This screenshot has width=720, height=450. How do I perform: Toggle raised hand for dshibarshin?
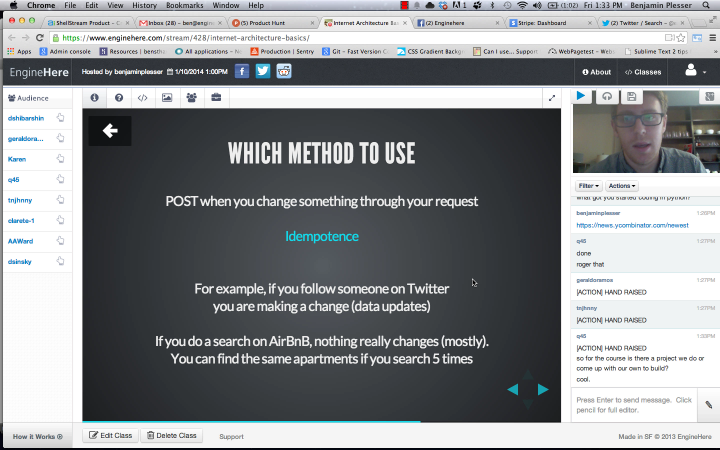coord(61,118)
